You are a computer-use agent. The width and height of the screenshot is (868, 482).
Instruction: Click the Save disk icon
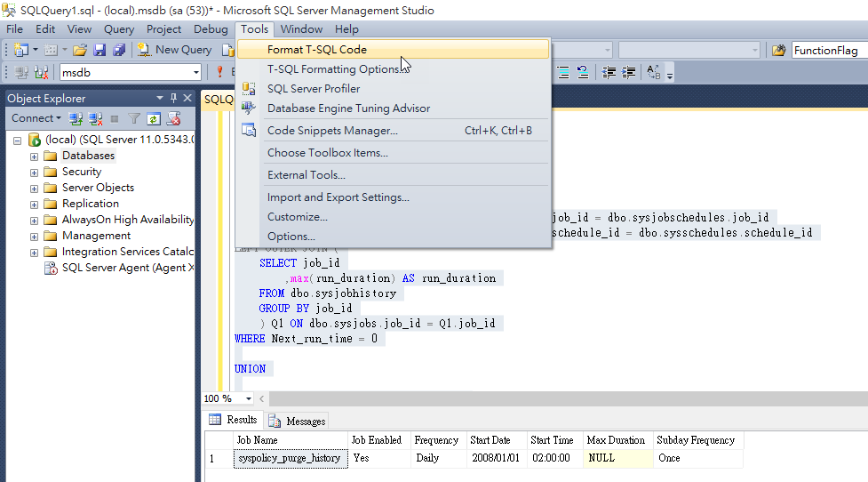pyautogui.click(x=100, y=50)
